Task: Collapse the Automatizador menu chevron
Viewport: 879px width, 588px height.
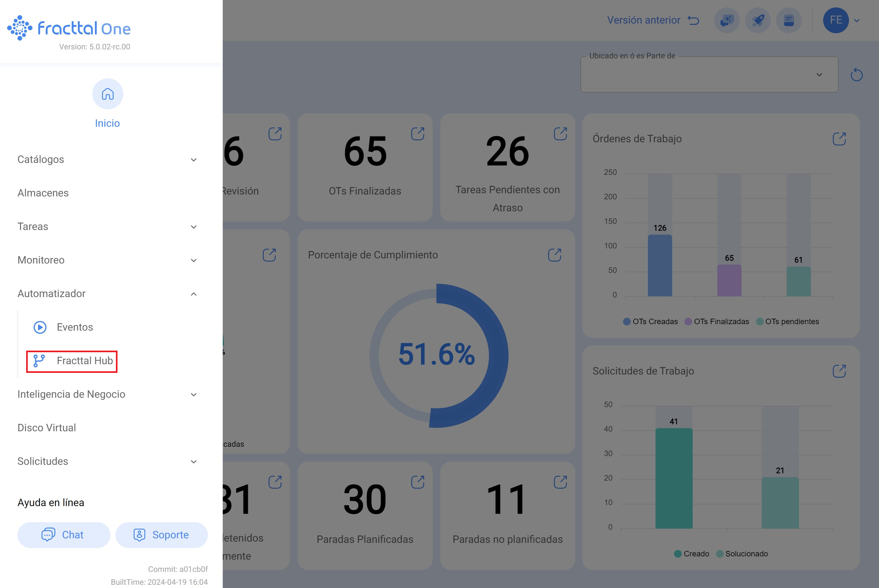Action: click(x=194, y=294)
